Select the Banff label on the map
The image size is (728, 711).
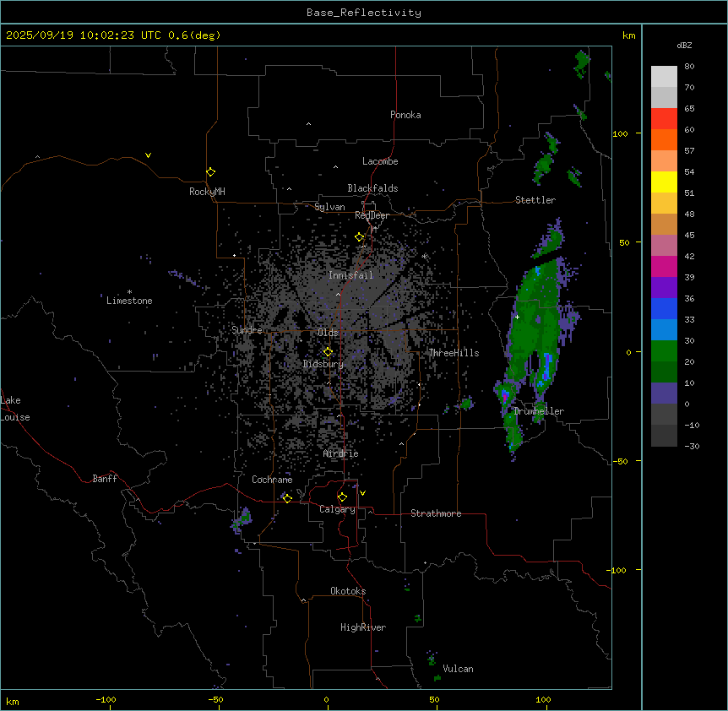click(105, 479)
